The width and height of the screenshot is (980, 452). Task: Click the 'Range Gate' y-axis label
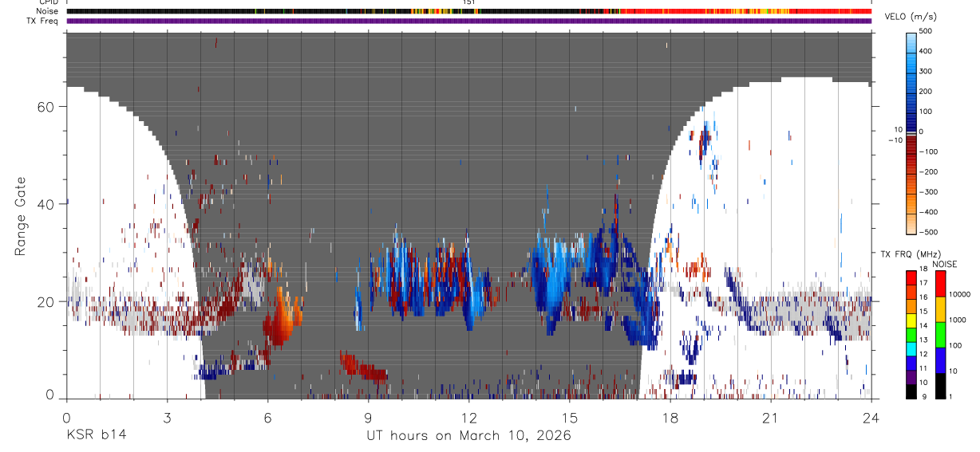coord(20,216)
